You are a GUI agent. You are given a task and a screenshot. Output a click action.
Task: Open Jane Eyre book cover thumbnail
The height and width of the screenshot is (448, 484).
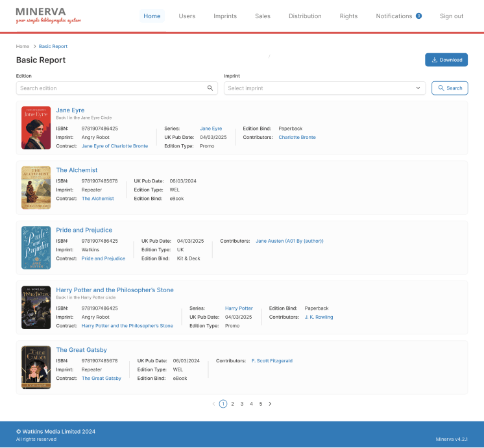(x=36, y=128)
